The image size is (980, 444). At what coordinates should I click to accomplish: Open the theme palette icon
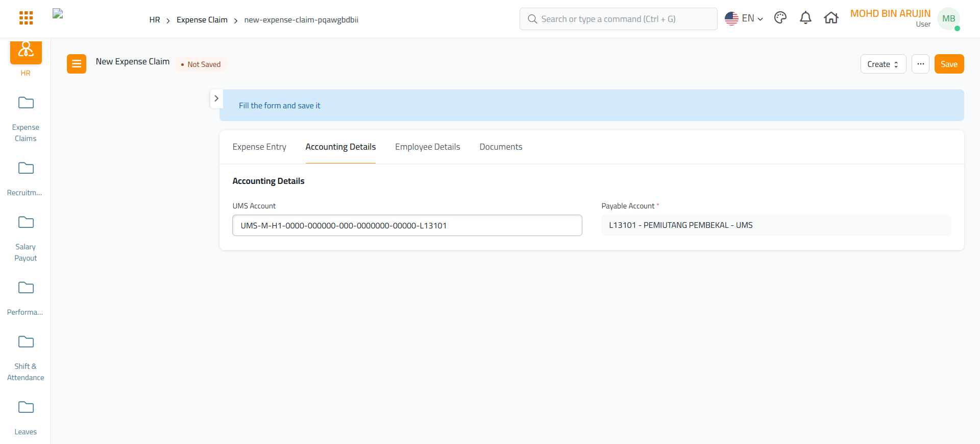780,18
